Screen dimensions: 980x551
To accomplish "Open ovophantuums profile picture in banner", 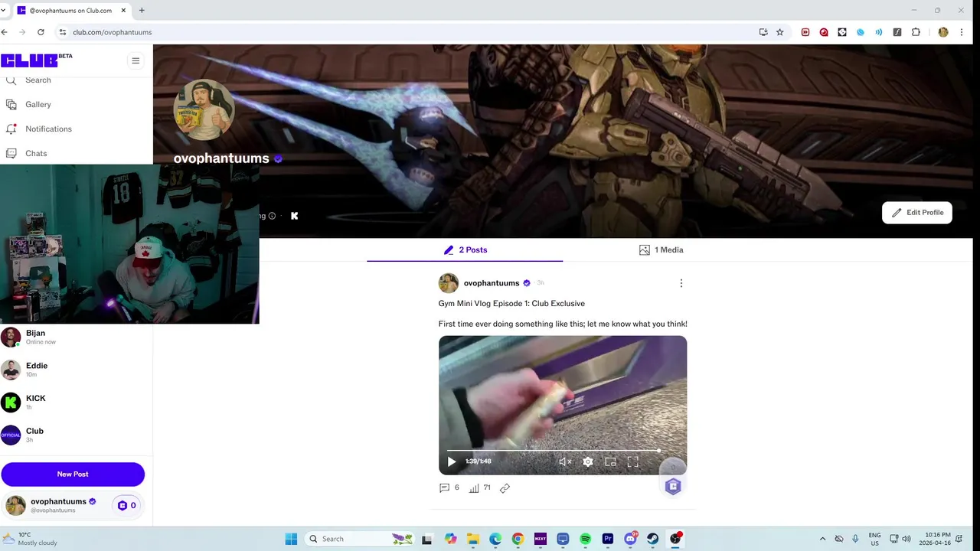I will coord(204,110).
